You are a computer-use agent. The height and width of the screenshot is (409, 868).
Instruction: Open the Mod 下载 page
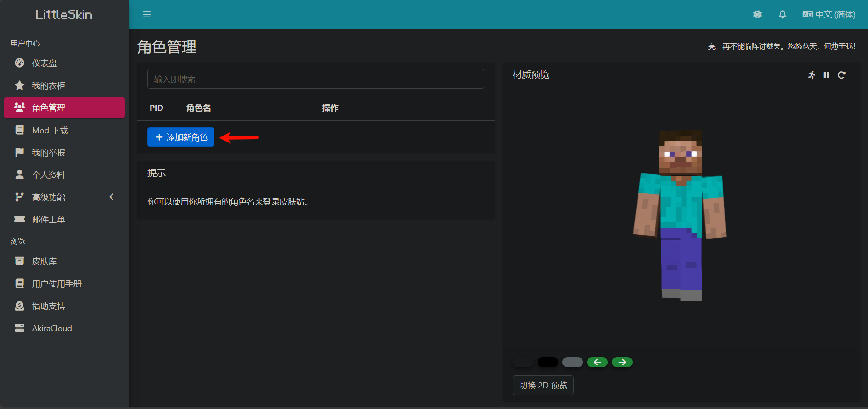50,131
